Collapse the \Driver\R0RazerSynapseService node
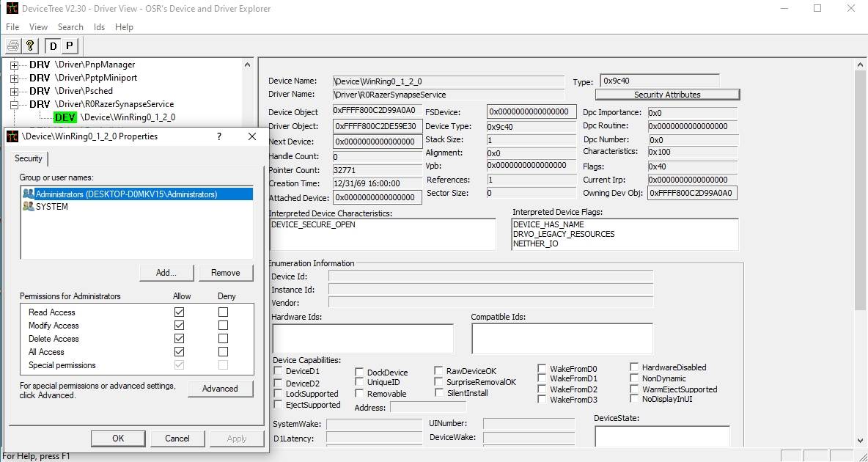Screen dimensions: 868x462 coord(14,104)
